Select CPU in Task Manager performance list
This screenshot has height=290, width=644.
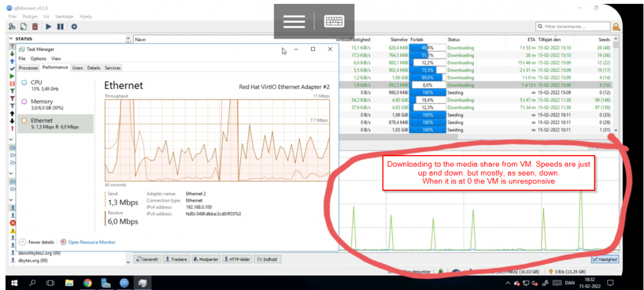(55, 85)
